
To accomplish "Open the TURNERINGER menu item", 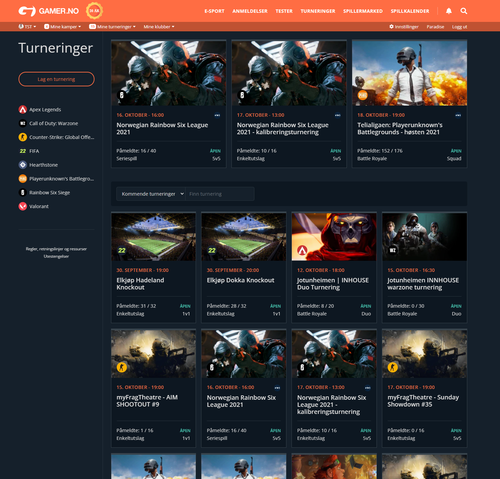I will [x=318, y=11].
